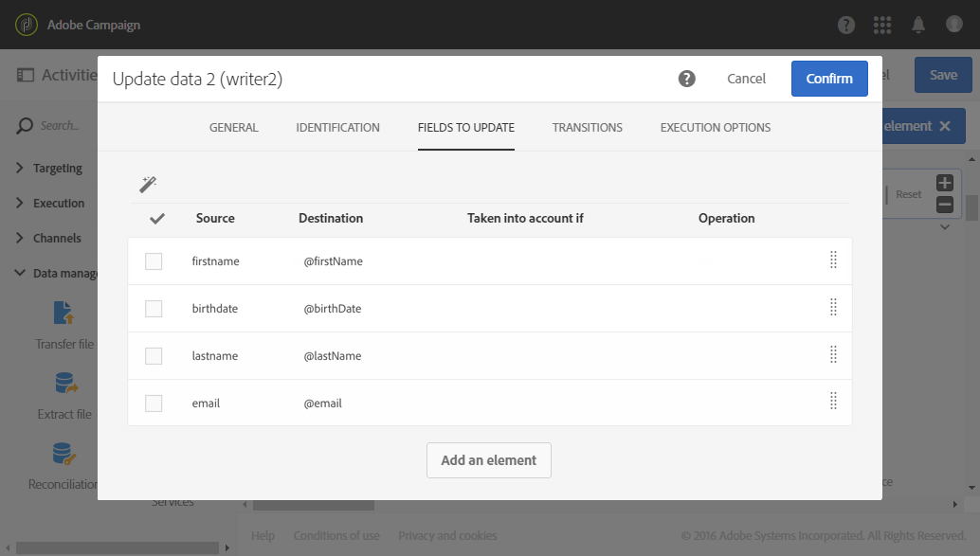This screenshot has width=980, height=556.
Task: Click the Add an element button
Action: (488, 460)
